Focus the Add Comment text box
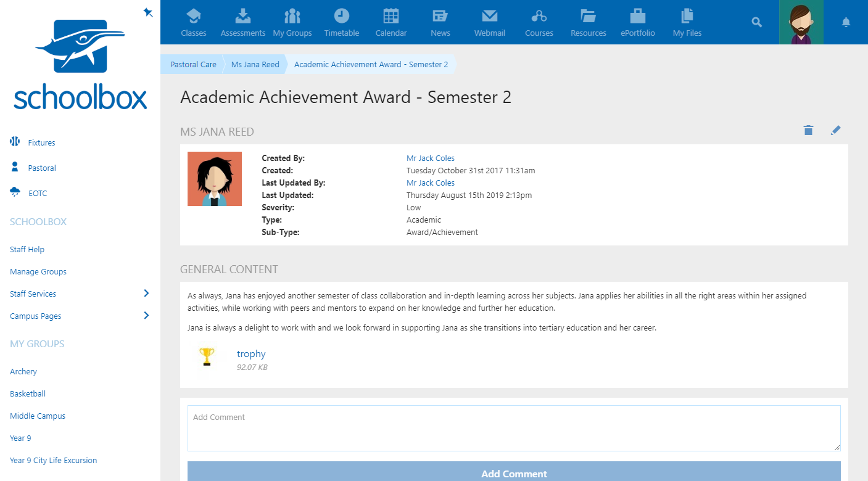 point(514,428)
